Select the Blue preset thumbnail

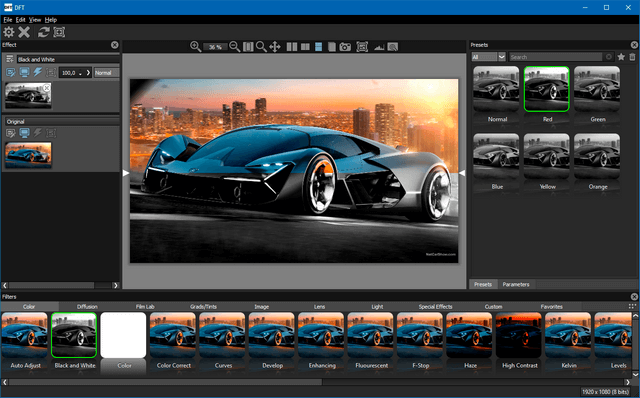click(496, 156)
